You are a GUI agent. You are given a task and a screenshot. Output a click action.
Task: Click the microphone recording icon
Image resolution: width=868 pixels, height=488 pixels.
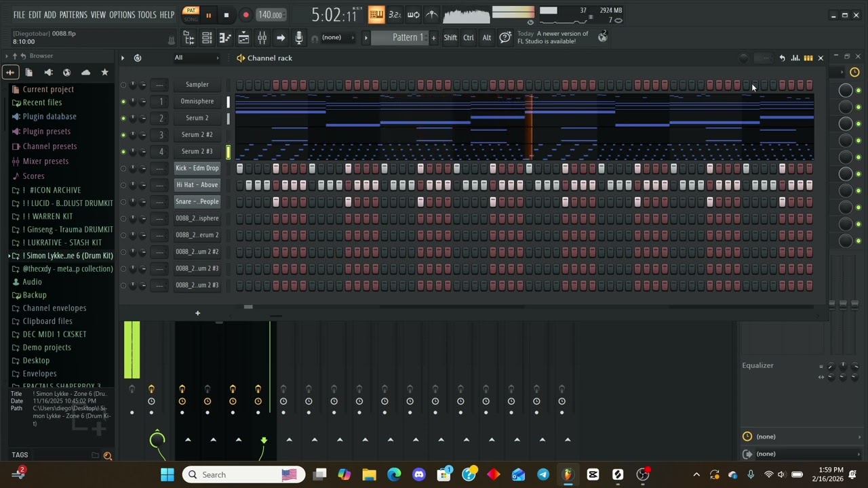[x=299, y=38]
